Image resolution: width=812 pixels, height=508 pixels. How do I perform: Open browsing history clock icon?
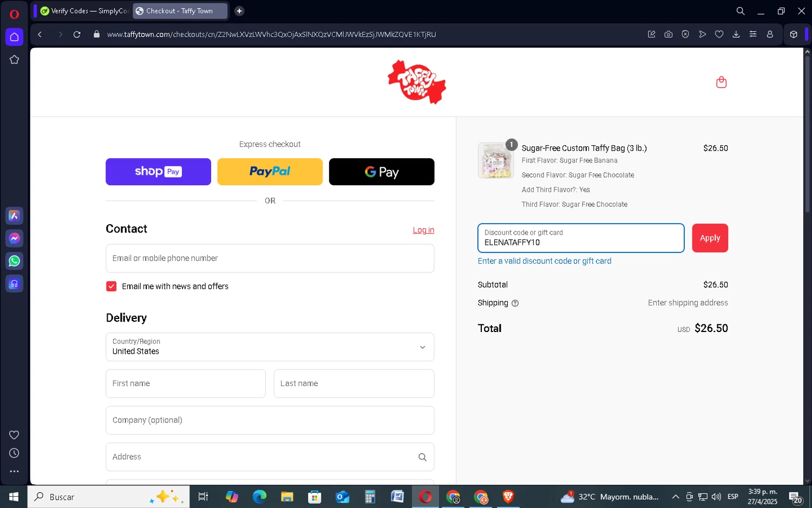tap(14, 453)
